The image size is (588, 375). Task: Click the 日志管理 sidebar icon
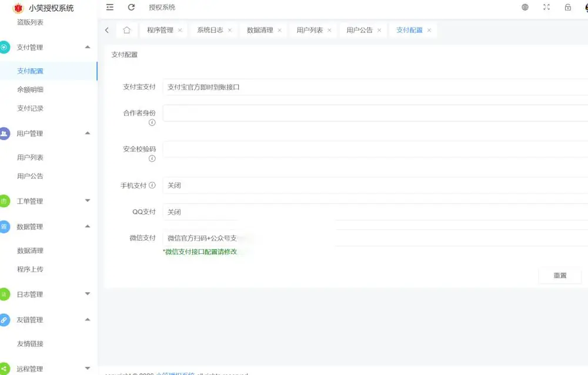(4, 294)
